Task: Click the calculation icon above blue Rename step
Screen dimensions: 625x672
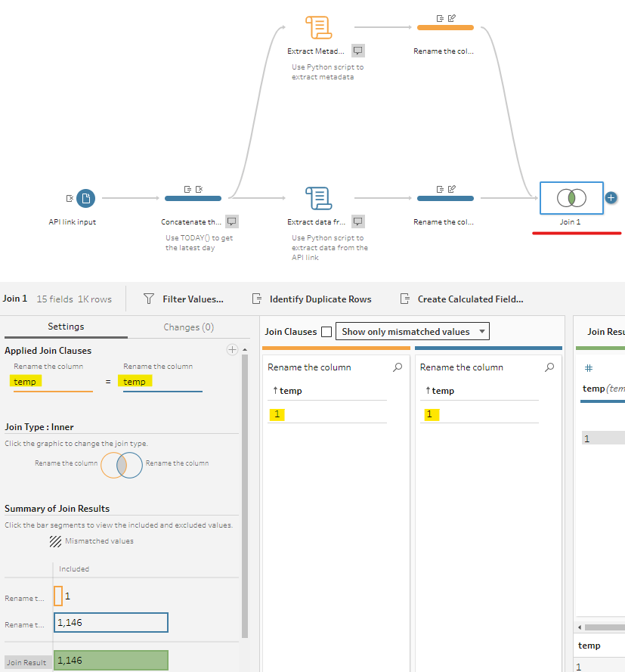Action: click(x=440, y=190)
